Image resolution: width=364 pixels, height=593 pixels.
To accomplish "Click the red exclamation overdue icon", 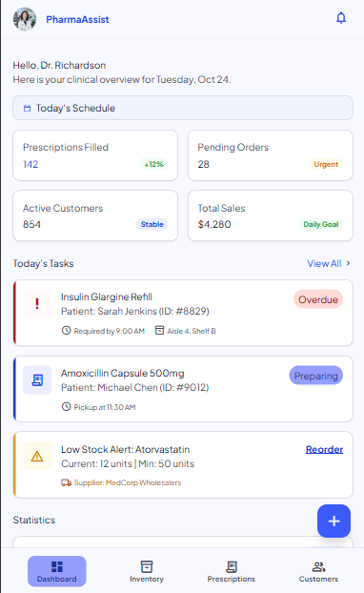I will click(37, 303).
